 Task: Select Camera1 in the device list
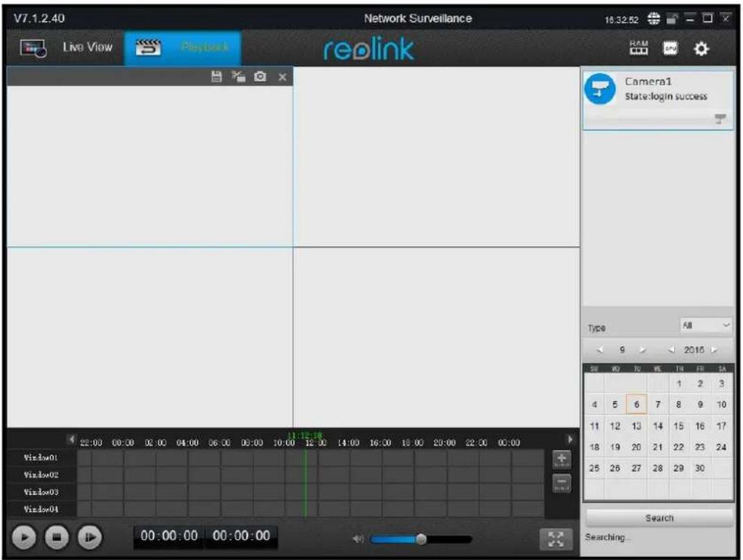click(658, 101)
